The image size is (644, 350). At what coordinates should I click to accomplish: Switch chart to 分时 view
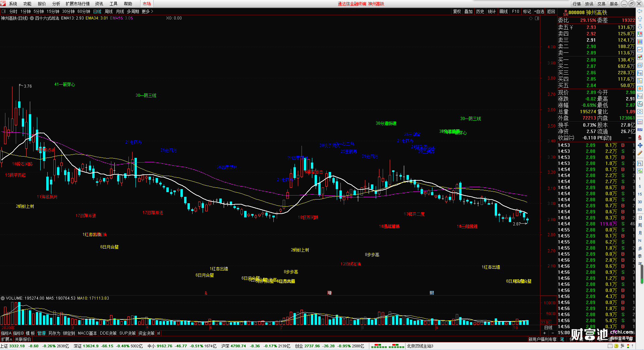pos(13,11)
